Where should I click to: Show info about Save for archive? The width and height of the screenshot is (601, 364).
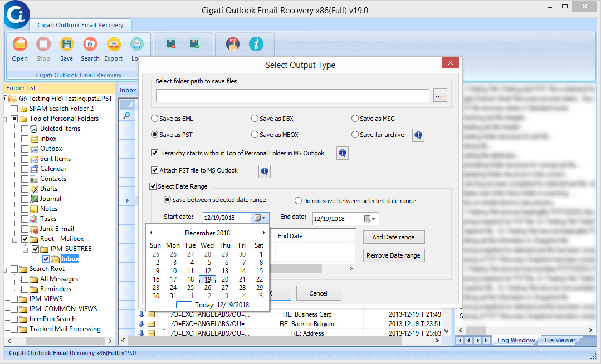point(418,135)
